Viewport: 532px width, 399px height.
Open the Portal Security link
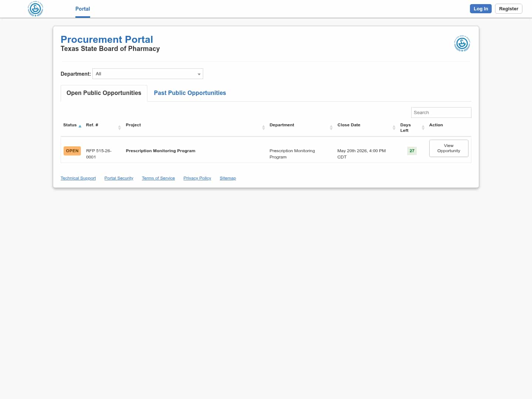119,178
